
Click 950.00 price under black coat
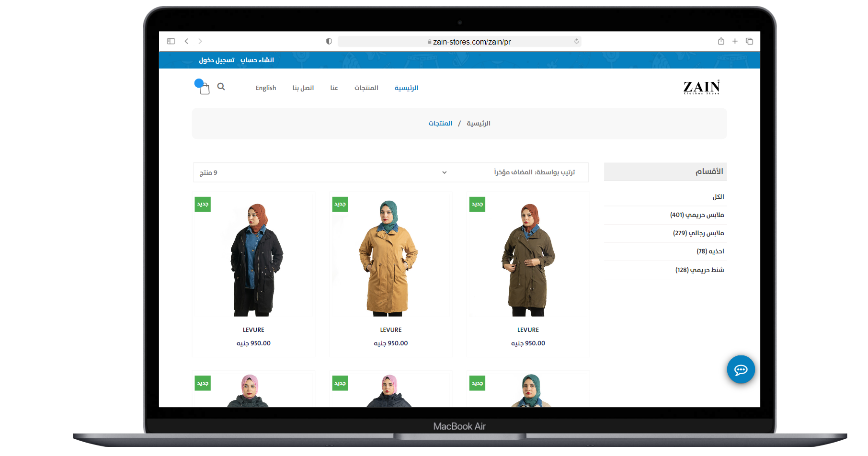pyautogui.click(x=253, y=343)
